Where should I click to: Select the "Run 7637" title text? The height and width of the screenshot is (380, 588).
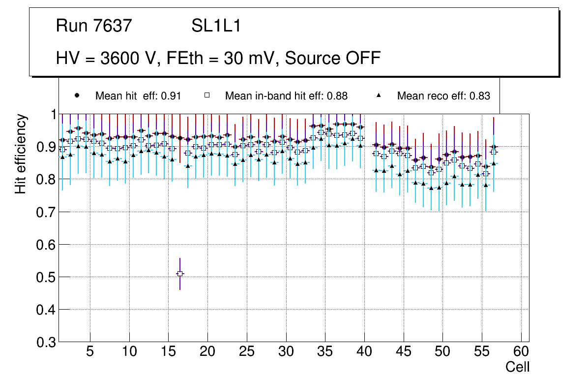point(94,26)
